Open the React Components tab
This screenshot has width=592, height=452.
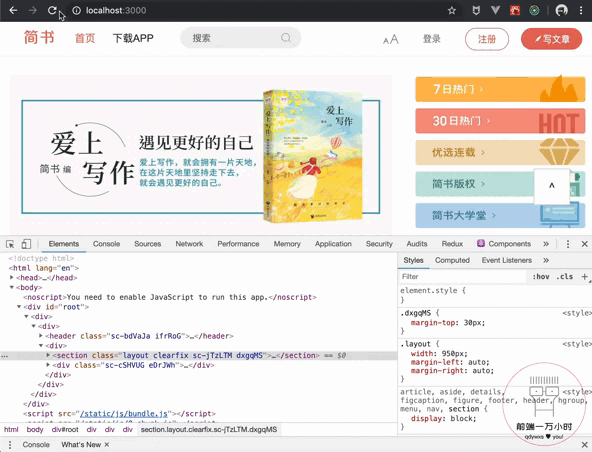pyautogui.click(x=504, y=244)
